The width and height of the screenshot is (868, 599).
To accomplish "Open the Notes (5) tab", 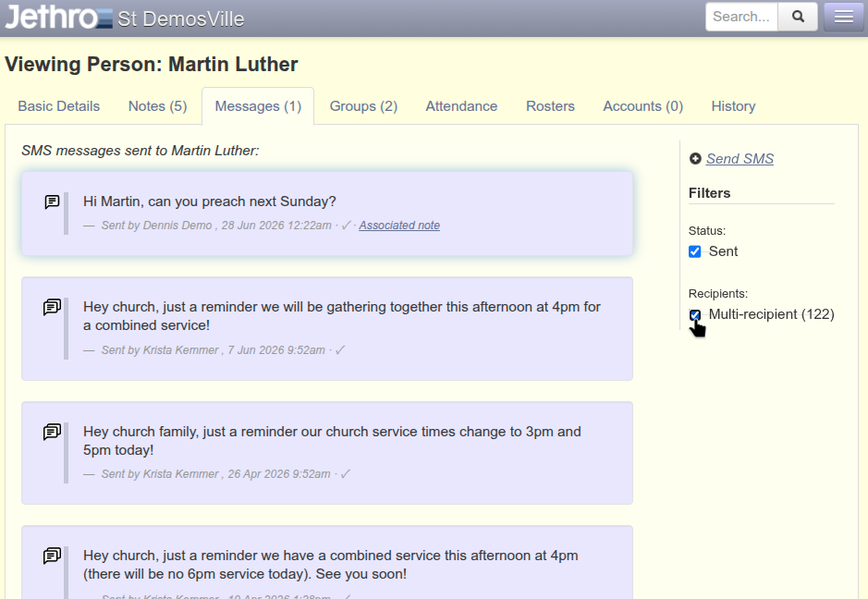I will point(158,106).
